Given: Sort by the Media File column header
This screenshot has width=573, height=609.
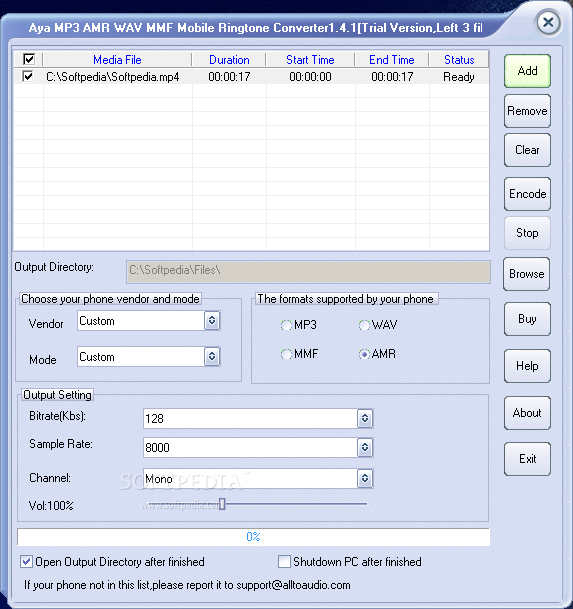Looking at the screenshot, I should [x=117, y=60].
